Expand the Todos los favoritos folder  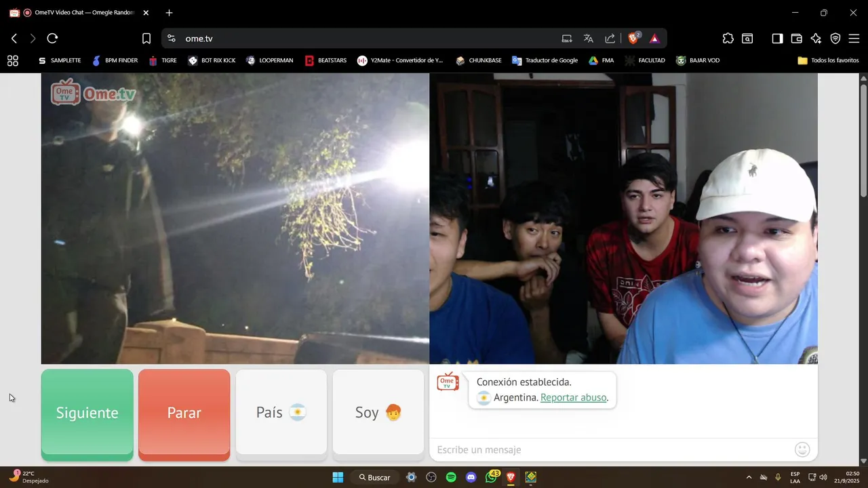tap(828, 60)
